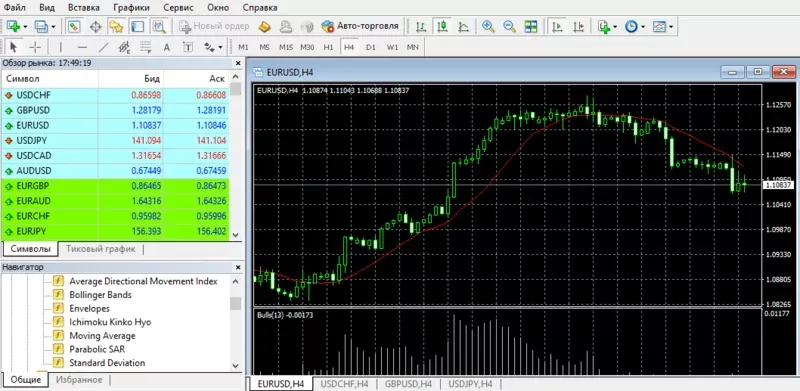Viewport: 800px width, 391px height.
Task: Click the Market Watch vertical scrollbar
Action: click(x=235, y=156)
